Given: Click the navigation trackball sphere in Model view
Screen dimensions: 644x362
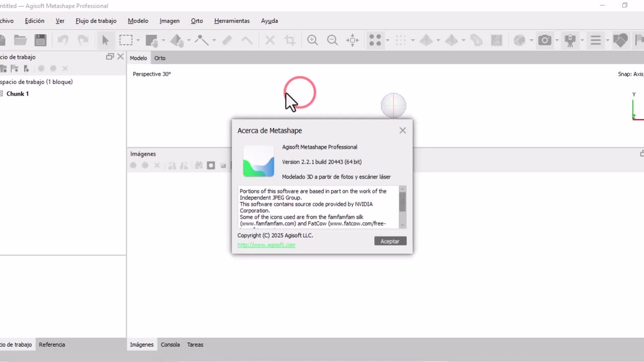Looking at the screenshot, I should (x=393, y=106).
